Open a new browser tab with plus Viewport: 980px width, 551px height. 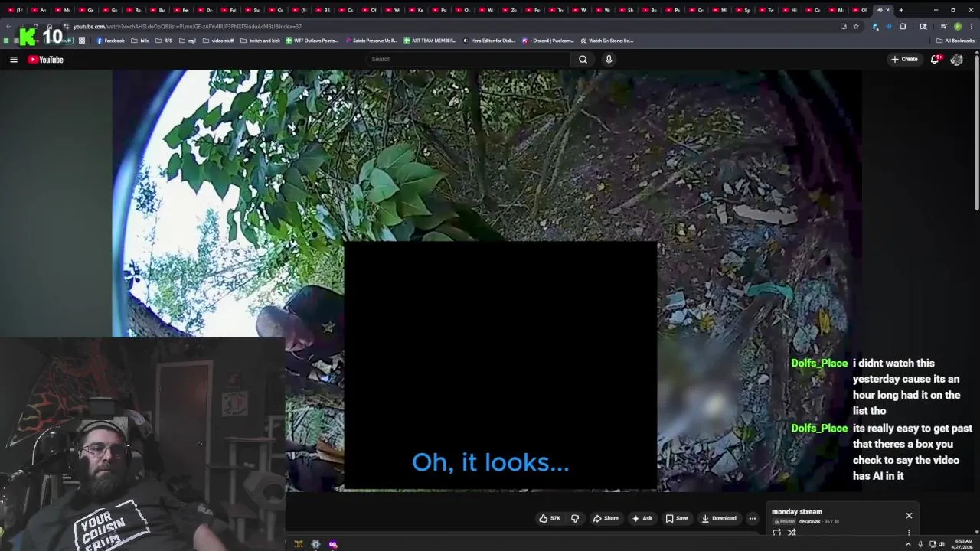point(901,10)
